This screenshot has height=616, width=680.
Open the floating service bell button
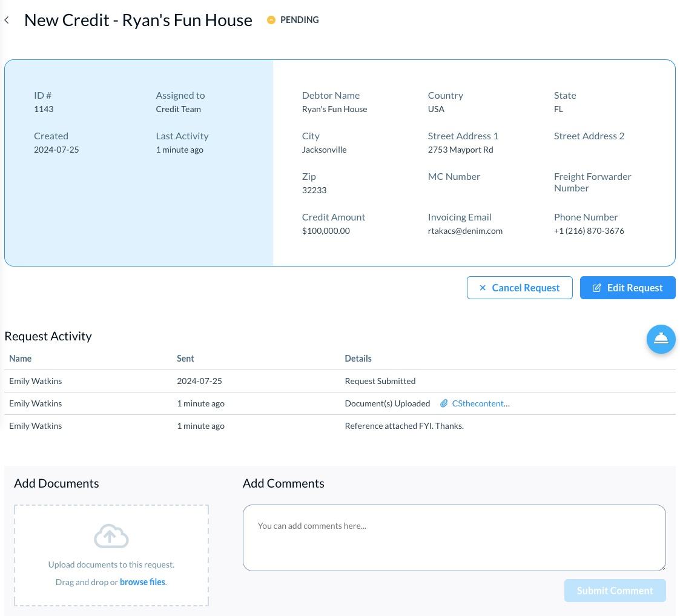[661, 339]
